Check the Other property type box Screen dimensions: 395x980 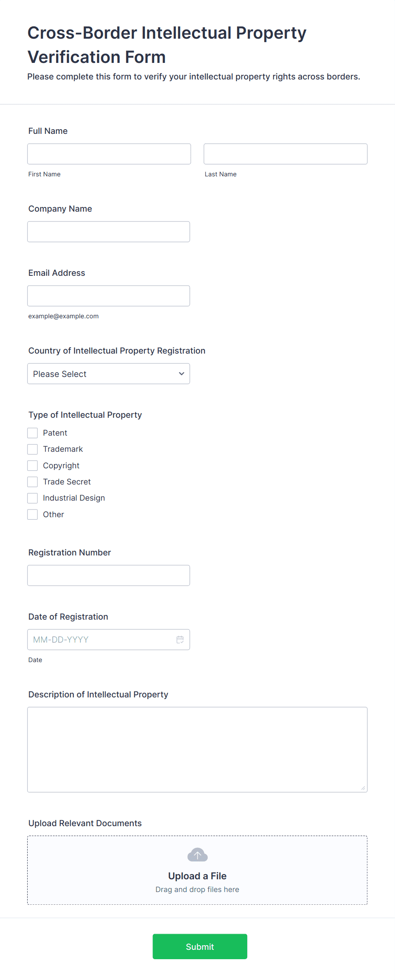click(33, 515)
